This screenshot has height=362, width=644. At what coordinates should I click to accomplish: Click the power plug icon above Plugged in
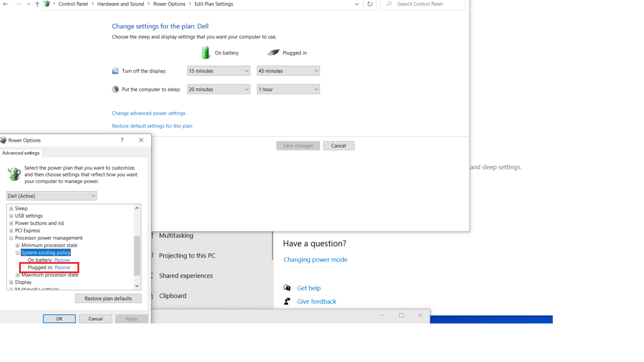pyautogui.click(x=273, y=52)
